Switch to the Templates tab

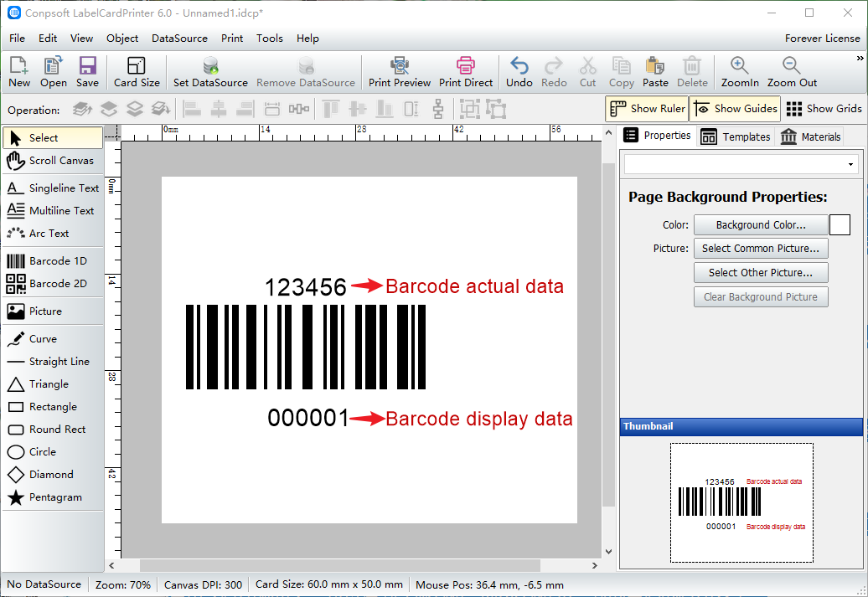point(735,136)
